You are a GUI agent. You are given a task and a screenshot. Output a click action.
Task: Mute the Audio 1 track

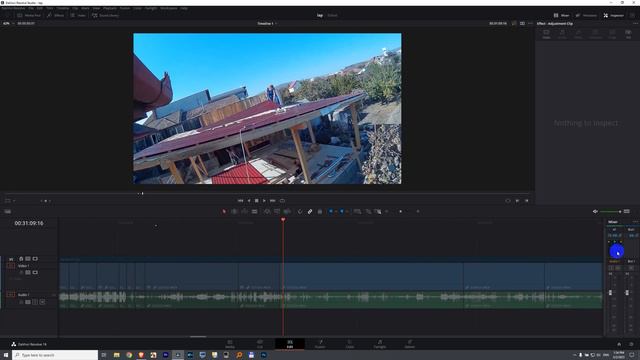point(42,302)
